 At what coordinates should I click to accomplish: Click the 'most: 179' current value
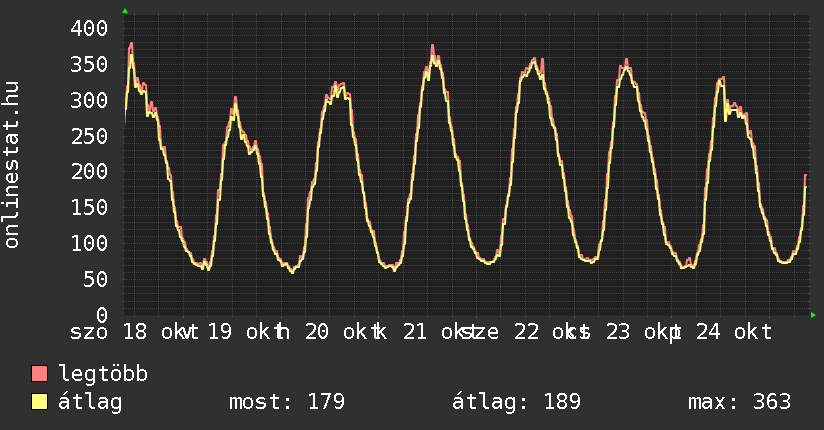[x=287, y=402]
